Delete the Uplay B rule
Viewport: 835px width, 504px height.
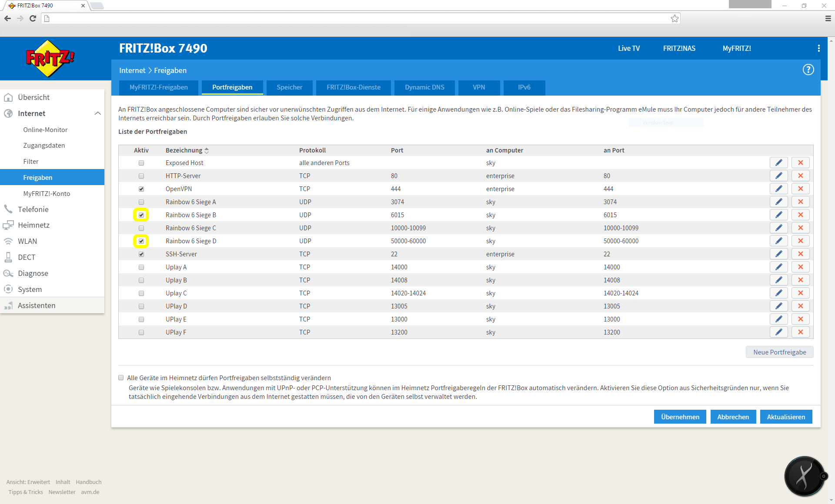(800, 280)
